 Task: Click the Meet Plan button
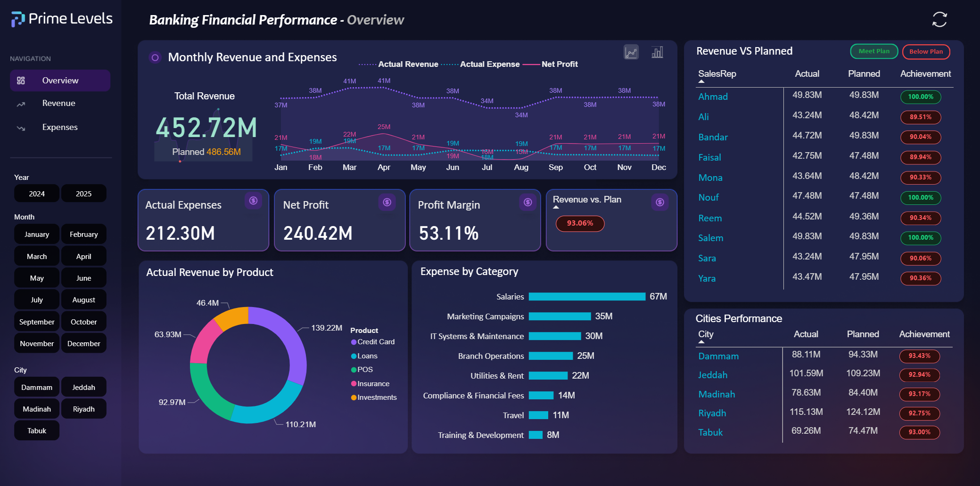pyautogui.click(x=873, y=51)
